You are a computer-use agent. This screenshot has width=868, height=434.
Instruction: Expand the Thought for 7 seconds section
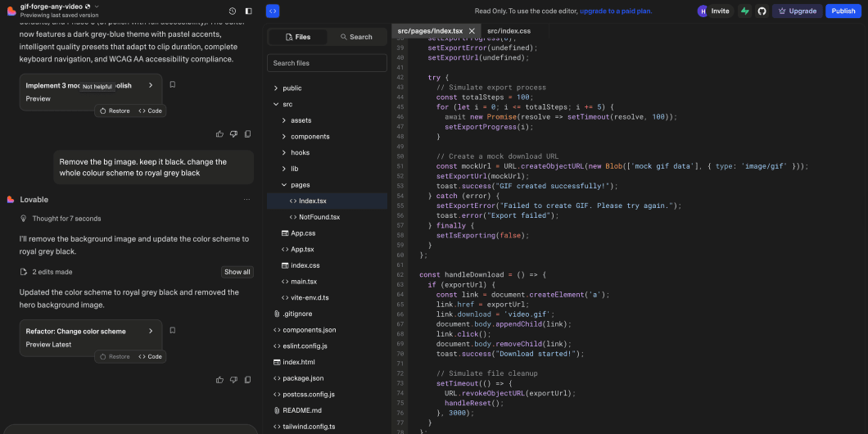[66, 219]
